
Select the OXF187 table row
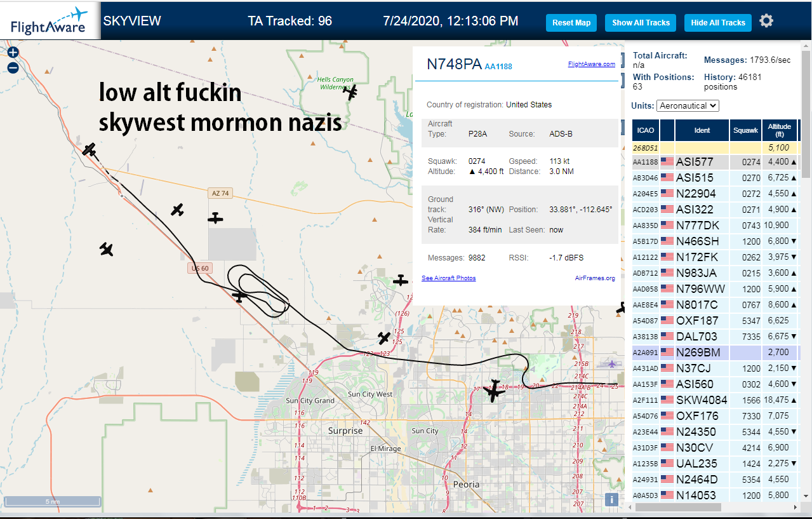click(x=715, y=321)
